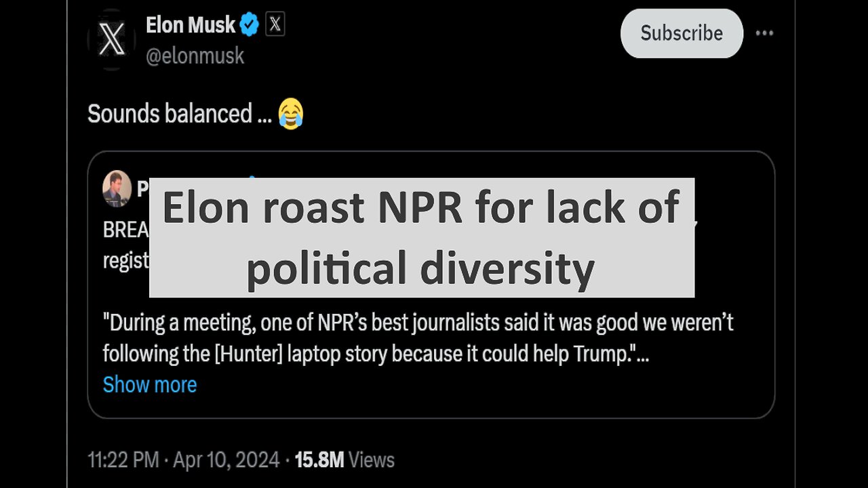Click the "Elon roast NPR" caption banner
Image resolution: width=868 pixels, height=488 pixels.
tap(421, 237)
